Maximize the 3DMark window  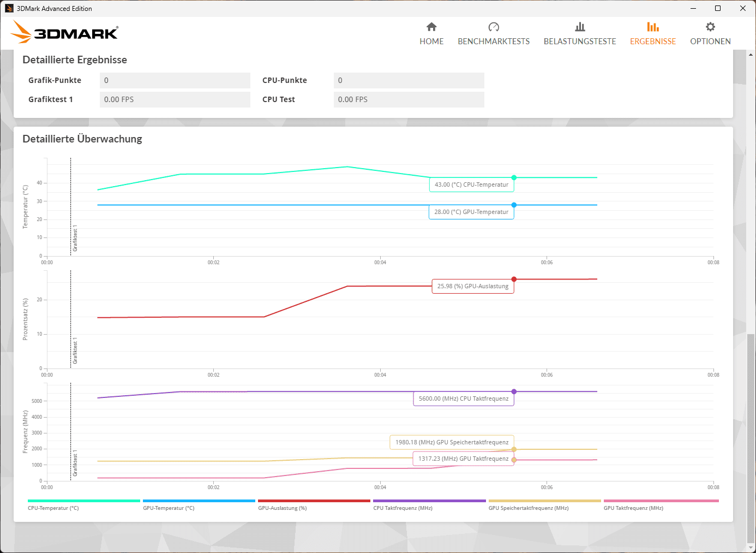pyautogui.click(x=718, y=8)
